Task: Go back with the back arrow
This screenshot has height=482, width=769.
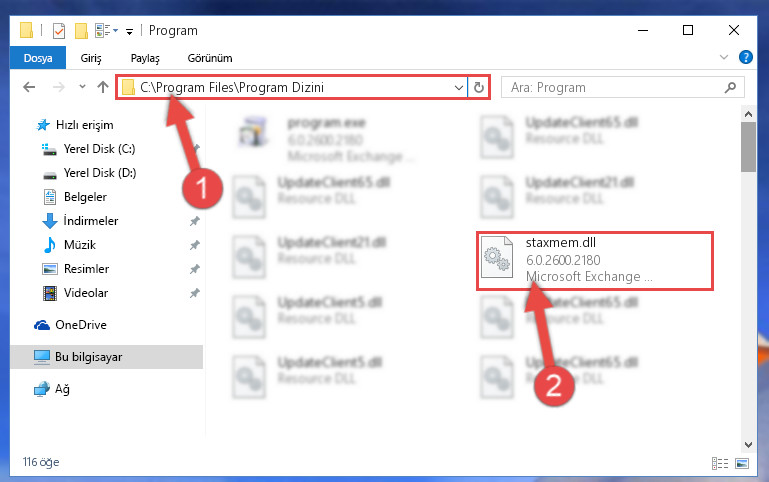Action: click(x=29, y=87)
